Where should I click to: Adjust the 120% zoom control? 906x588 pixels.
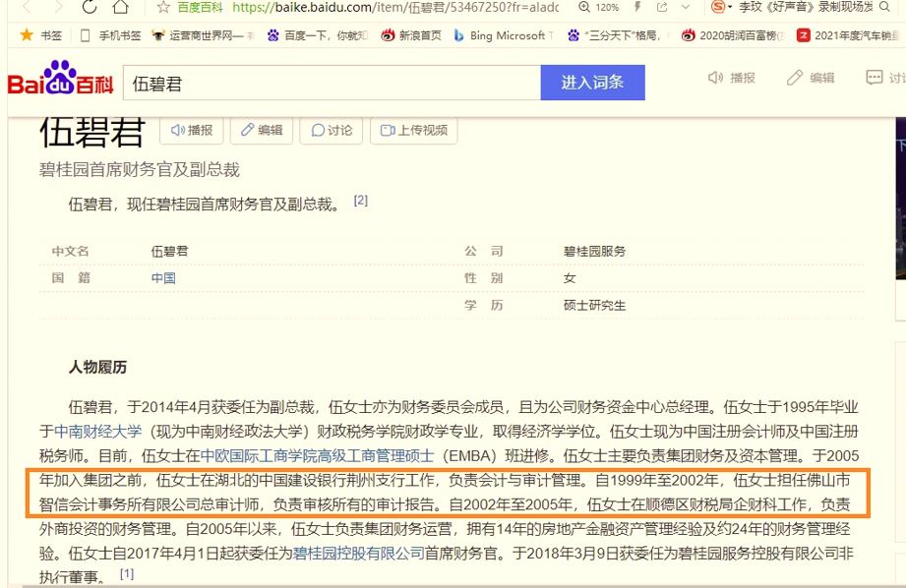click(x=603, y=9)
